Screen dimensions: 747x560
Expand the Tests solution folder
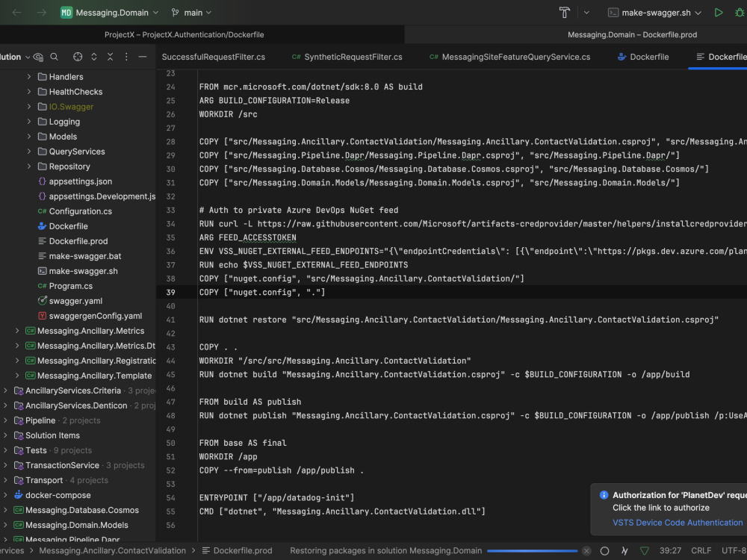5,450
